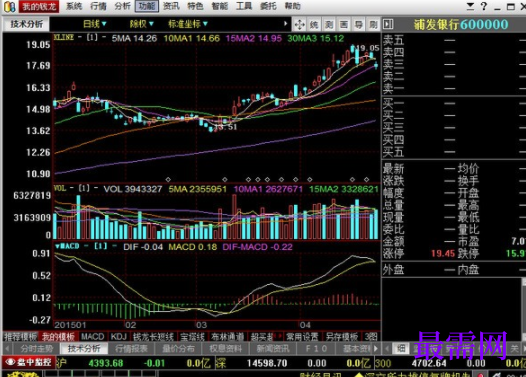
Task: Switch to the 钱龙长短线 indicator tab
Action: (153, 336)
